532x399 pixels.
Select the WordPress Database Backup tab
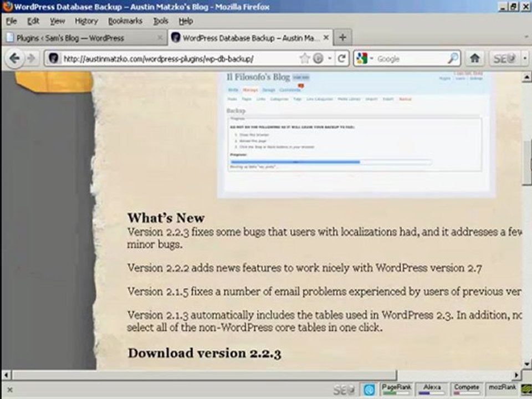coord(250,38)
